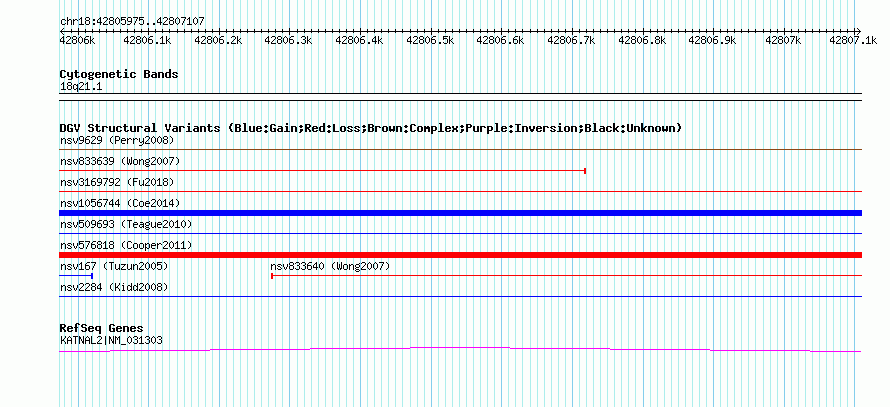
Task: Open variant nsv833640 (Wong2007) label
Action: (330, 267)
